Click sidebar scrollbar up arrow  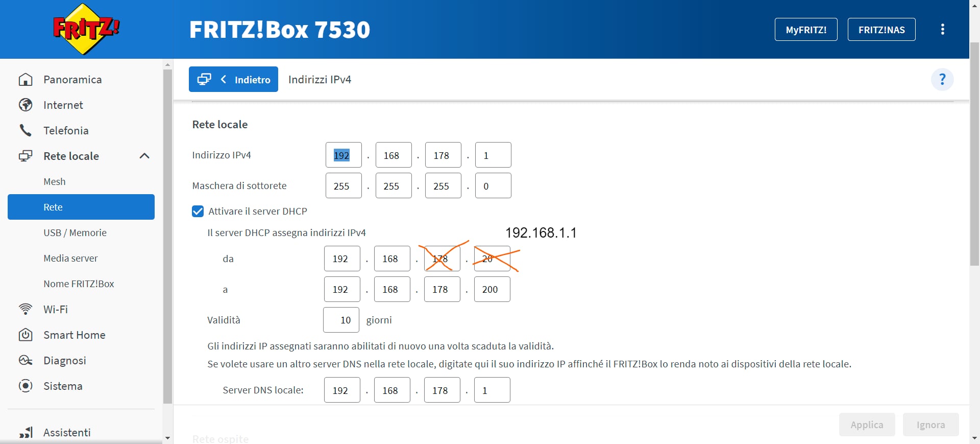pyautogui.click(x=167, y=65)
